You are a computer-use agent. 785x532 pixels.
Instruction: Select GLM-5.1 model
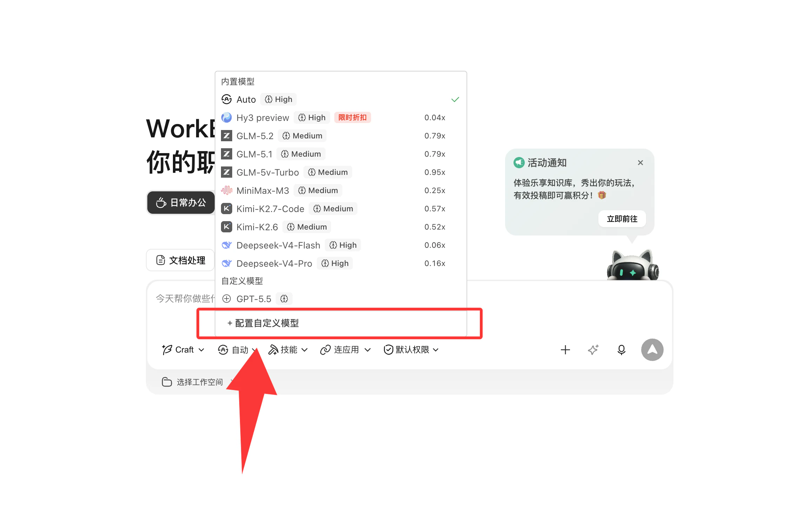pyautogui.click(x=341, y=154)
